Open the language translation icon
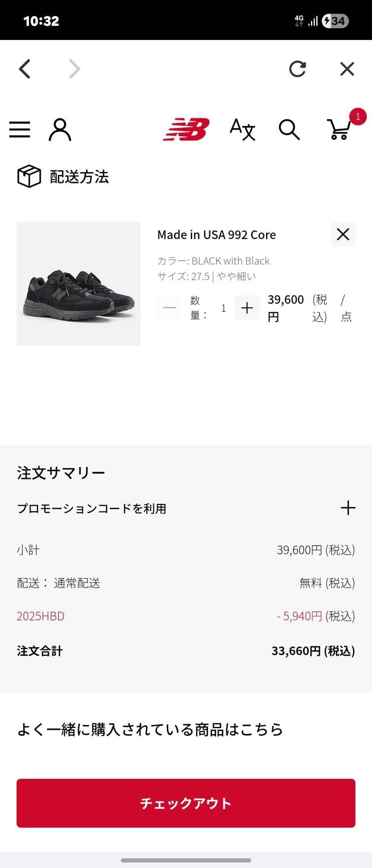 [x=242, y=130]
